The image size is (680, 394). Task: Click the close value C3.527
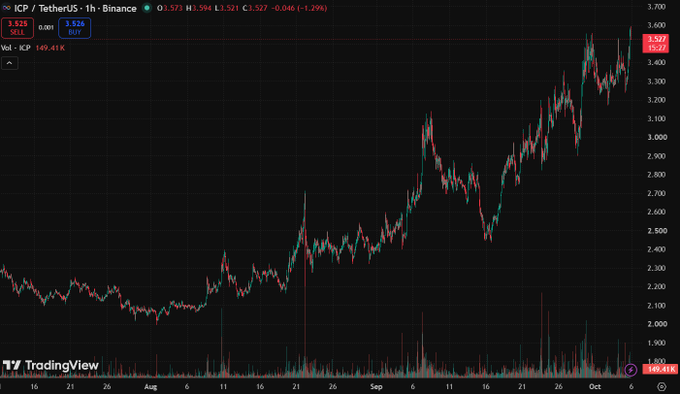[255, 8]
